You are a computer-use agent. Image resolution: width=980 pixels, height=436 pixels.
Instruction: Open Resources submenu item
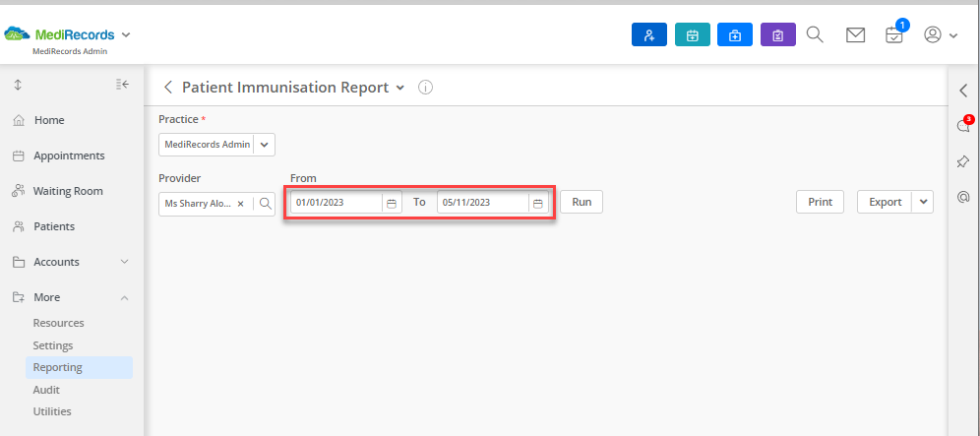pyautogui.click(x=58, y=323)
